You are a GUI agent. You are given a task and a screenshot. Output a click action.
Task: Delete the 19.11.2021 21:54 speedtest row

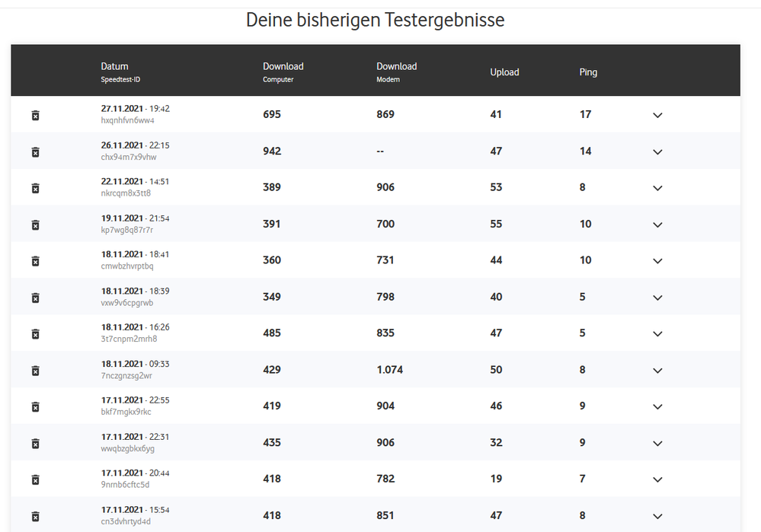(x=35, y=225)
